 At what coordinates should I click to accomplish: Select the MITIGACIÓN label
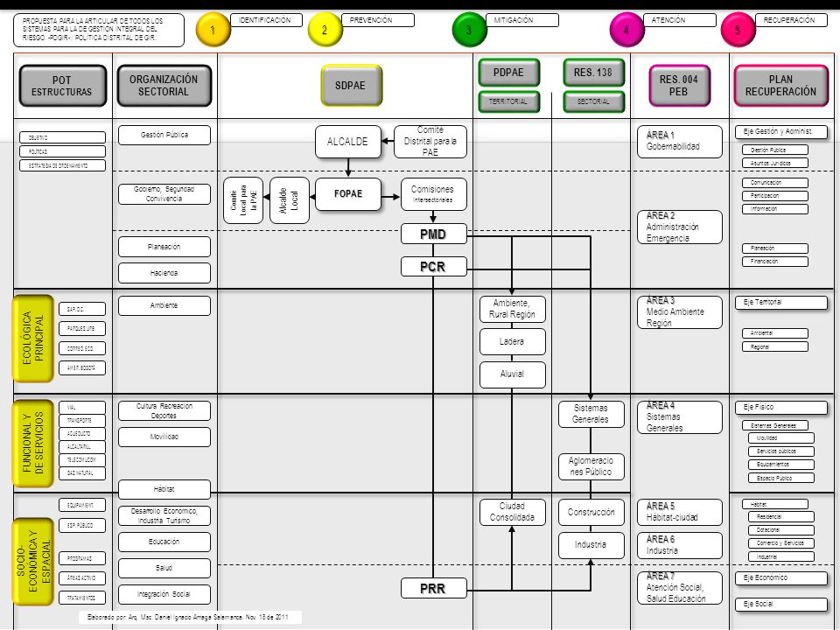point(522,20)
